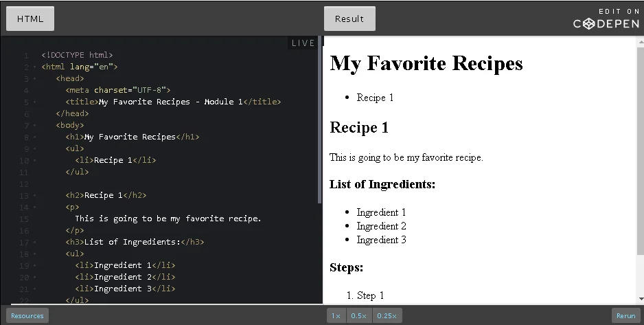This screenshot has width=644, height=325.
Task: Click the title tag code line
Action: pos(173,102)
